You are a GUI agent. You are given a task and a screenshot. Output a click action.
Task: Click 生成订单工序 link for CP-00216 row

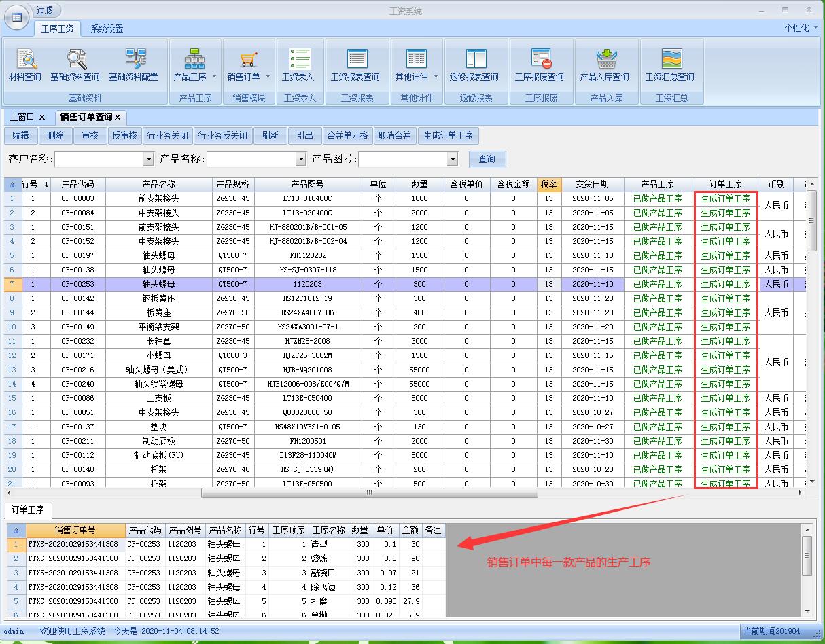725,370
